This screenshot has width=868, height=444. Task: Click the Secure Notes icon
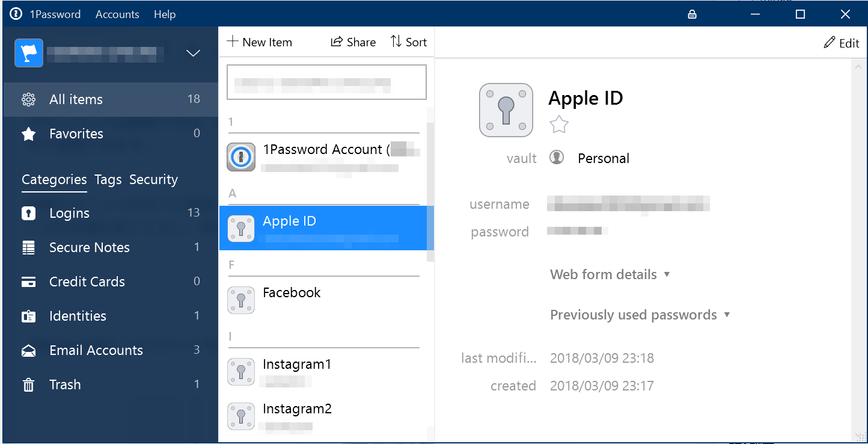28,247
